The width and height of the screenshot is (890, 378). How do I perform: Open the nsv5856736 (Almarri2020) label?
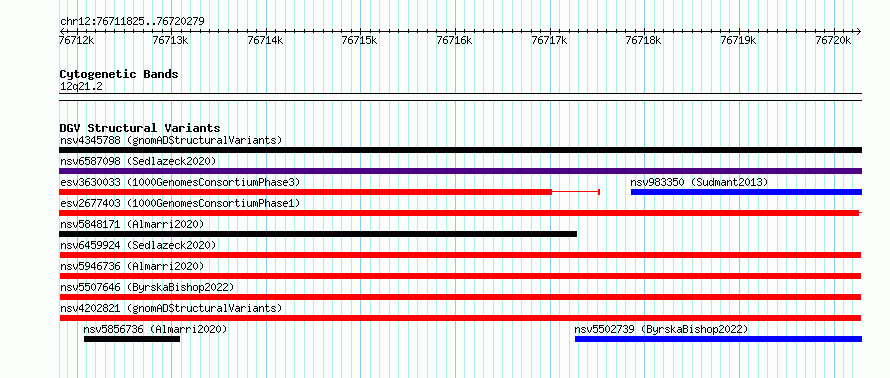pyautogui.click(x=156, y=329)
